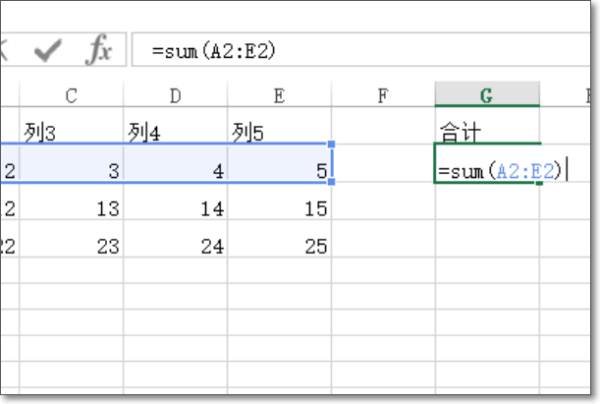Select the cell with value 25

(279, 246)
